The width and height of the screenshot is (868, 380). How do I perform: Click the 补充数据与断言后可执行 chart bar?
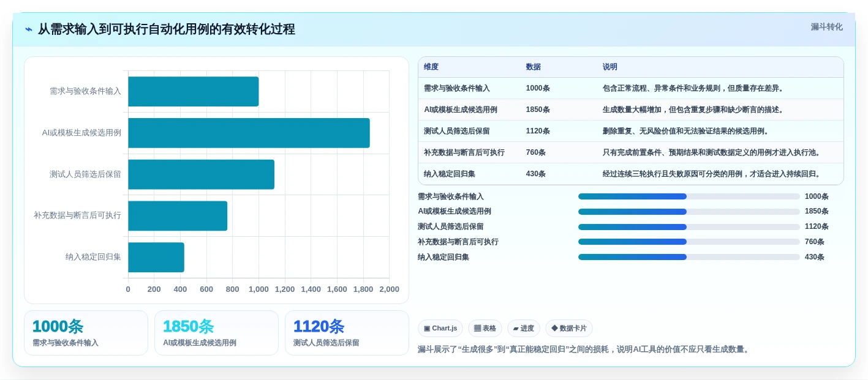[x=178, y=216]
